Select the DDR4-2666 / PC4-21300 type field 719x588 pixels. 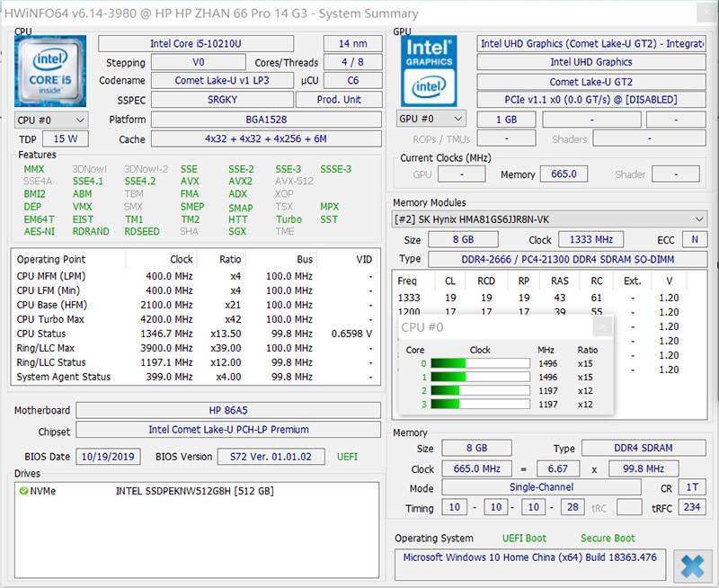click(568, 259)
